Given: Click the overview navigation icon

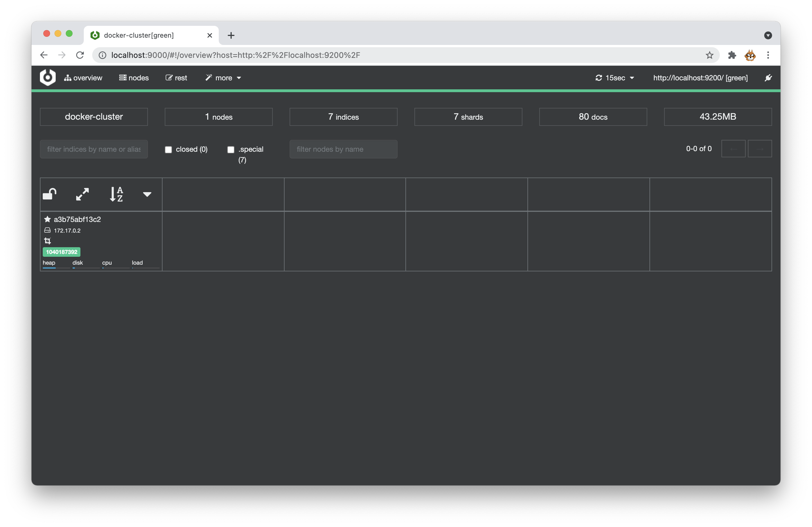Looking at the screenshot, I should (x=67, y=78).
